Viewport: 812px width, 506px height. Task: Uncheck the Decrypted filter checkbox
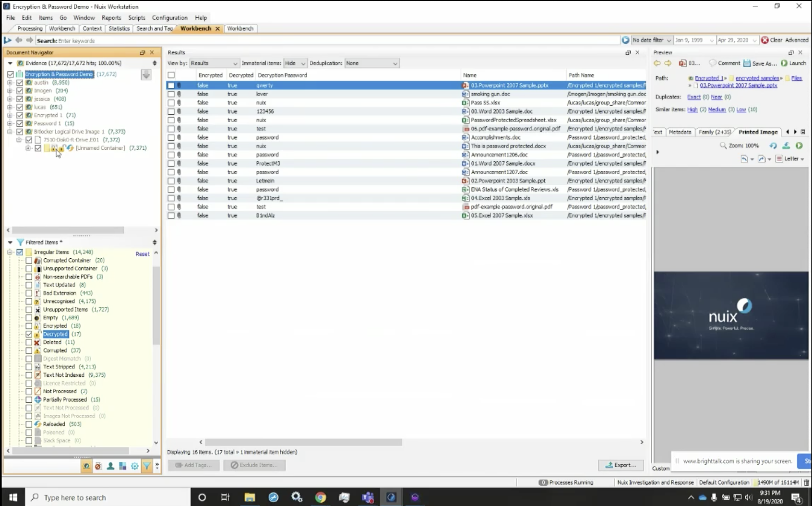pyautogui.click(x=29, y=334)
